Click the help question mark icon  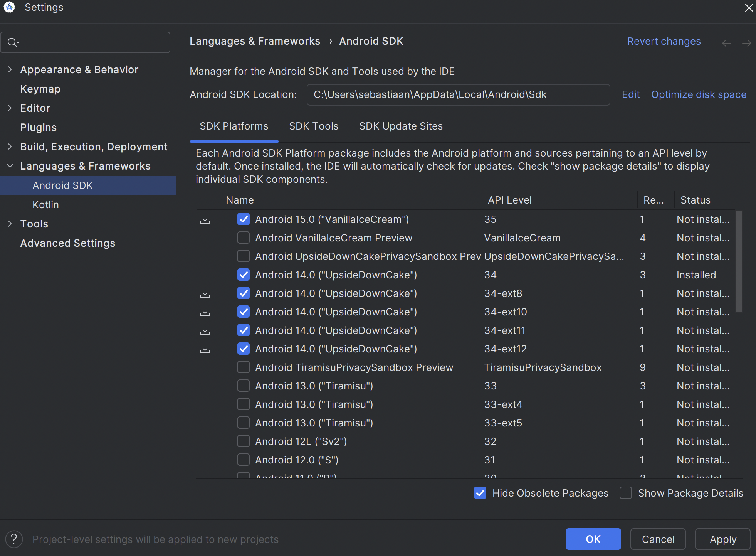[x=14, y=539]
